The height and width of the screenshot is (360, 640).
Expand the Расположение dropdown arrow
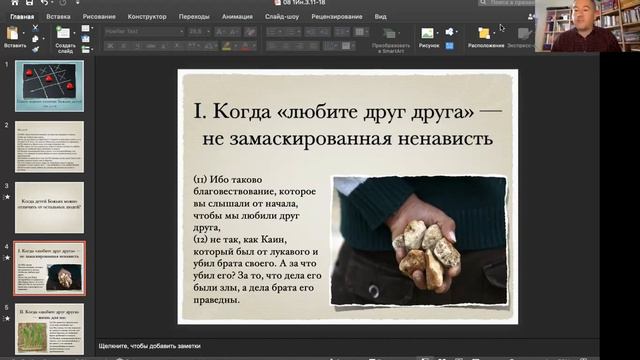click(x=494, y=33)
